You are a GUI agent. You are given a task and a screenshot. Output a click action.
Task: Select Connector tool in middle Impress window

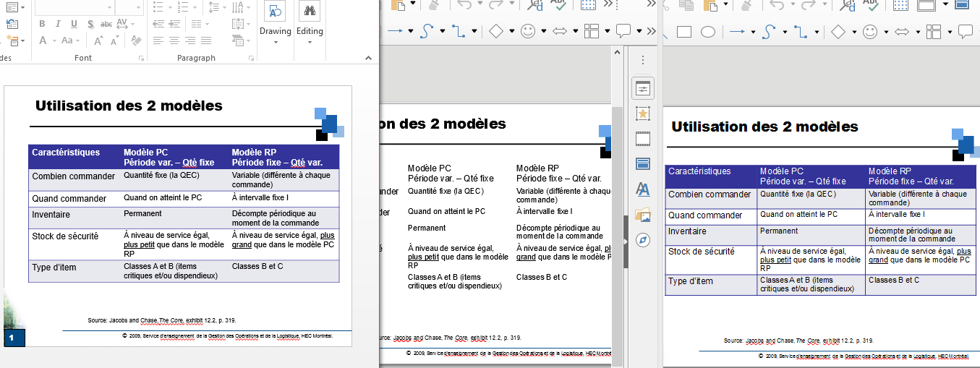point(459,31)
